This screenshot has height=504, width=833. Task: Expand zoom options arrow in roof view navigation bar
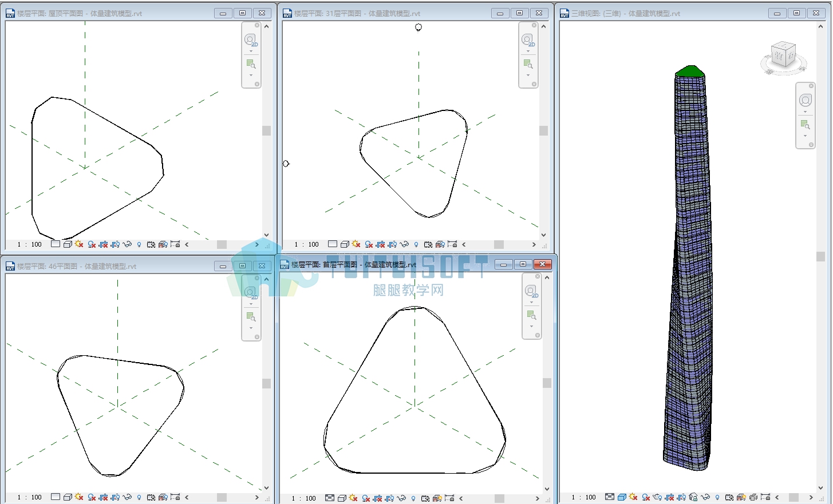pos(251,76)
